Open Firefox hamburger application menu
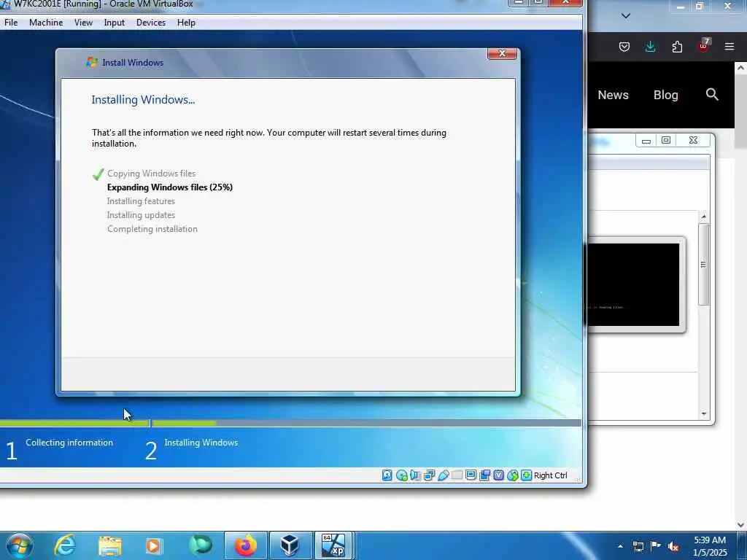The width and height of the screenshot is (747, 560). tap(729, 47)
